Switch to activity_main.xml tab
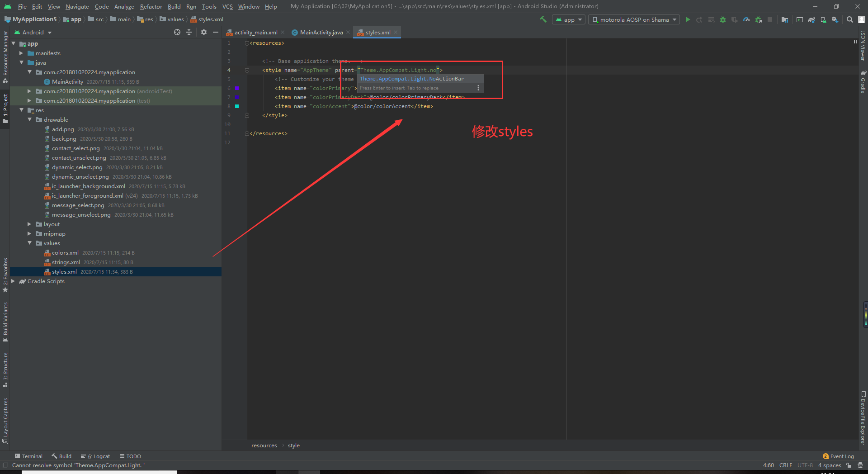868x474 pixels. click(x=256, y=32)
